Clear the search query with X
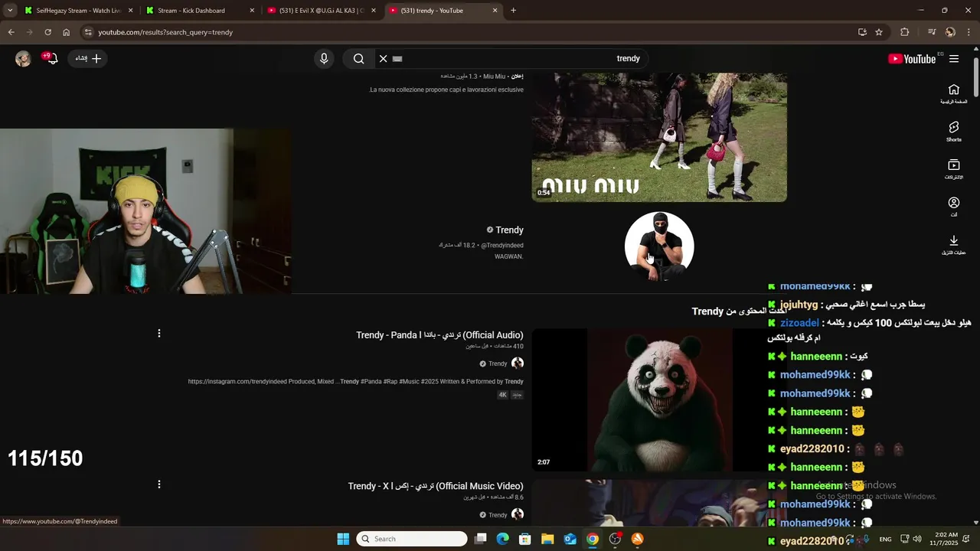This screenshot has height=551, width=980. pos(384,59)
